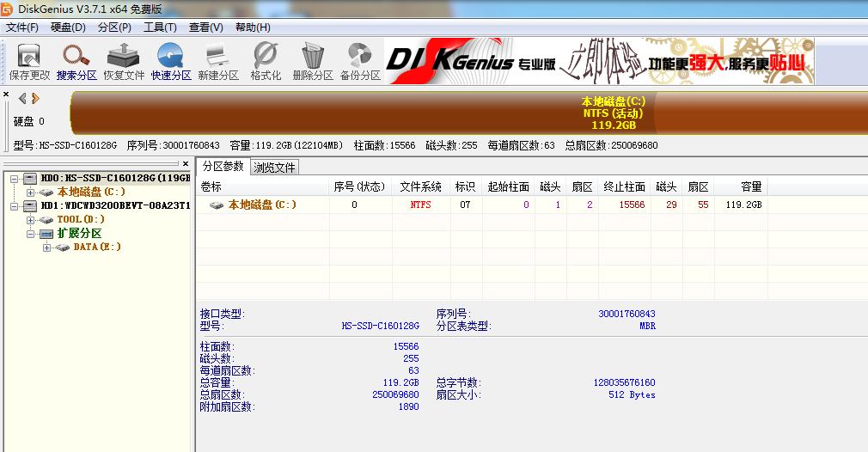The height and width of the screenshot is (452, 868).
Task: Switch to the 分区参数 tab
Action: point(223,166)
